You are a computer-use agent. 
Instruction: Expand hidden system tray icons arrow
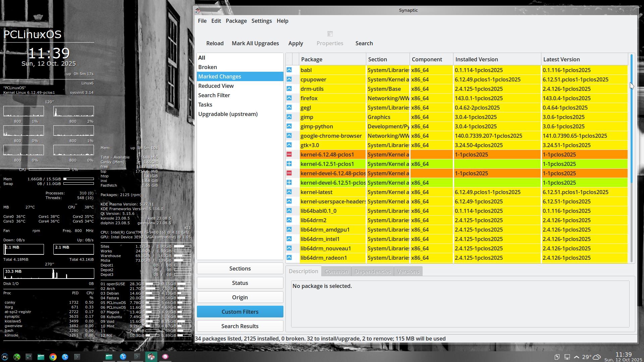[x=577, y=357]
